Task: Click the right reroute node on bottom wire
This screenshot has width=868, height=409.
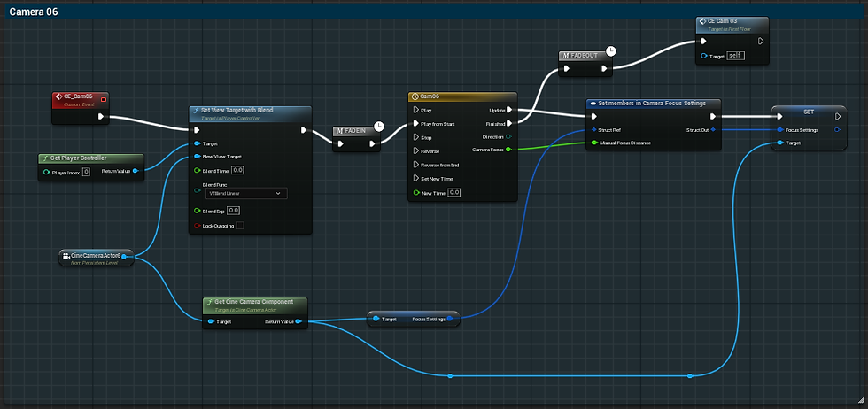Action: point(690,376)
